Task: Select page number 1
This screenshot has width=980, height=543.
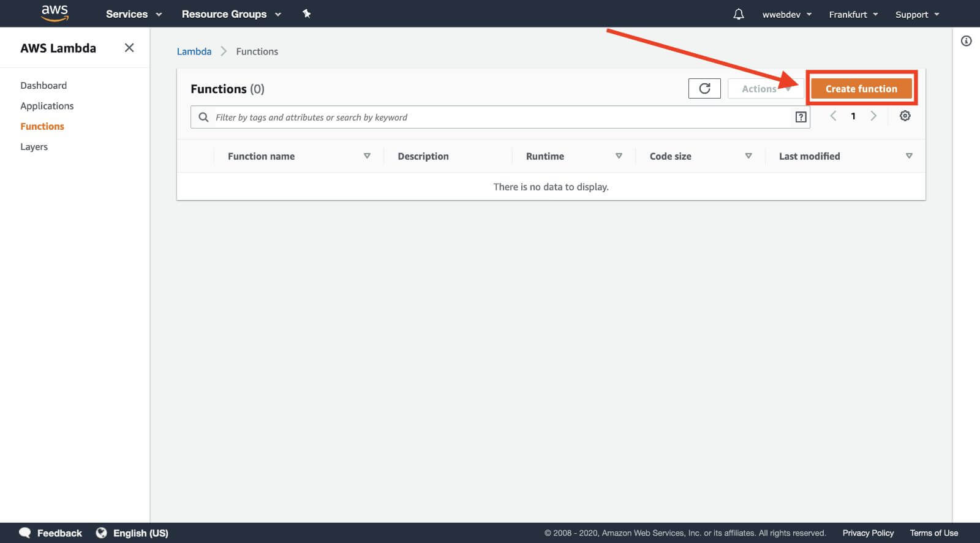Action: [x=853, y=116]
